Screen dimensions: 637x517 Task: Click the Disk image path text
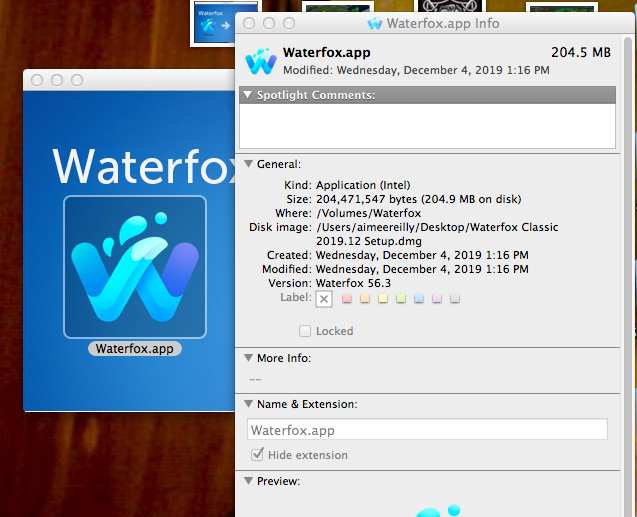point(437,234)
